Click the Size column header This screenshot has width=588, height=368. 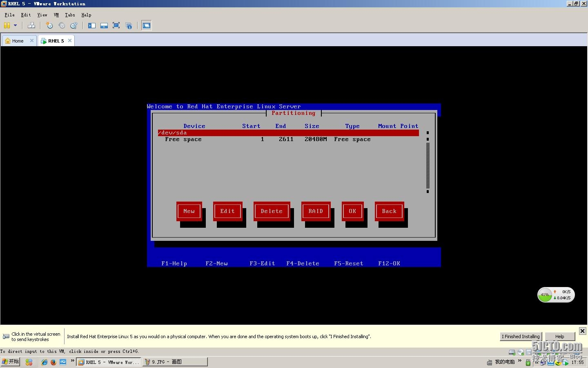pyautogui.click(x=312, y=126)
